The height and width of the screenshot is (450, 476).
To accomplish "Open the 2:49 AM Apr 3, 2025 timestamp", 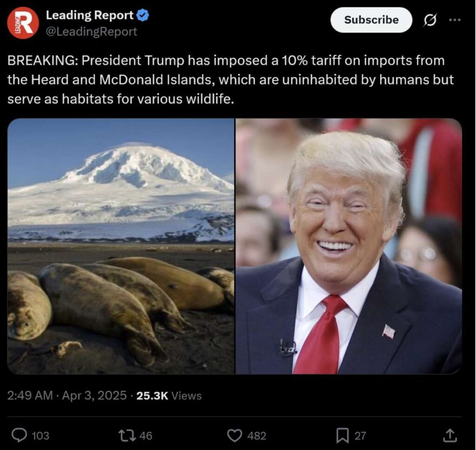I will coord(67,395).
